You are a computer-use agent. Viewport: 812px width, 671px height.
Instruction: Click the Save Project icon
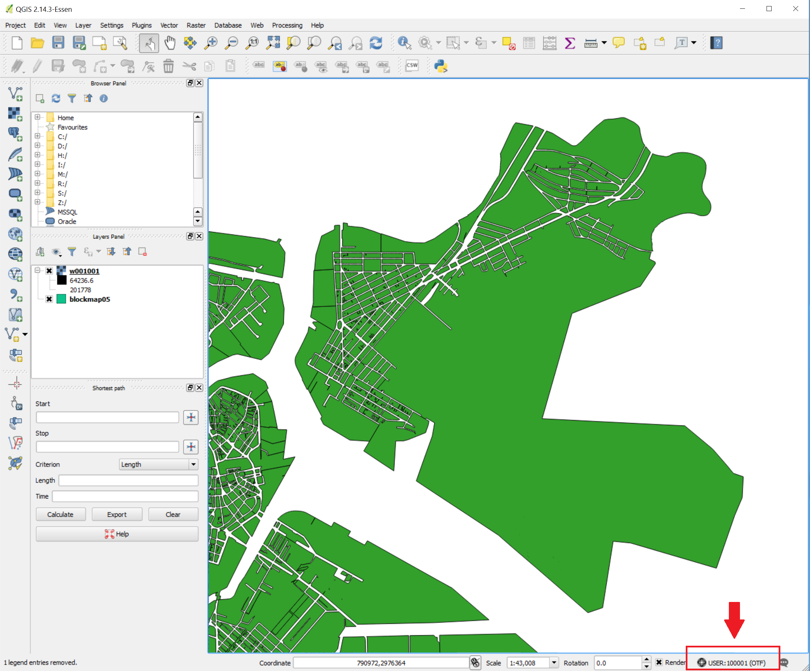click(x=58, y=43)
